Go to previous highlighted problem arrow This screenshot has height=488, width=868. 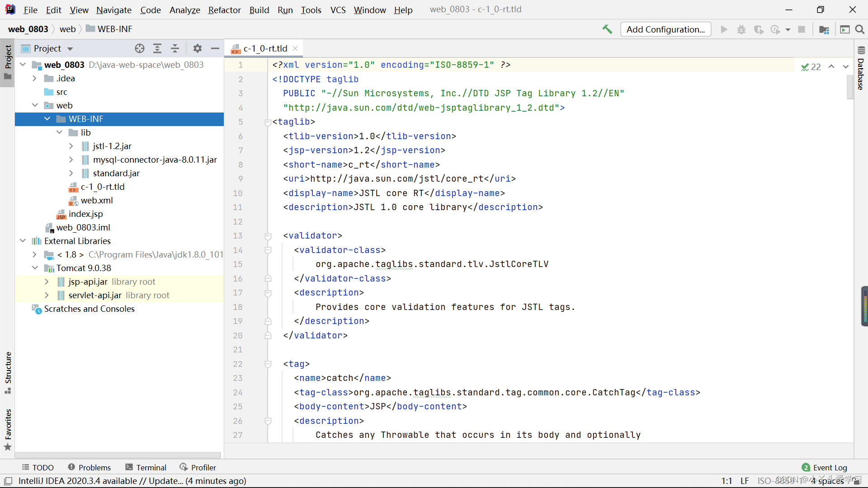[831, 66]
